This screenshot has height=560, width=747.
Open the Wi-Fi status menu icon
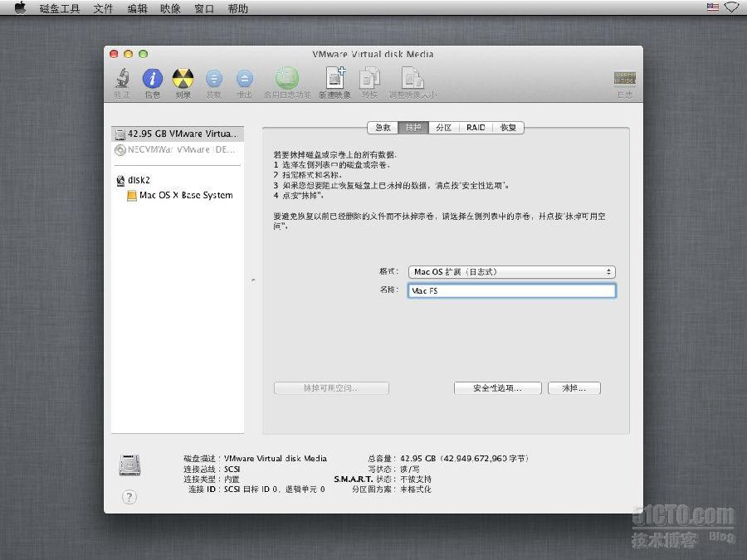point(731,7)
